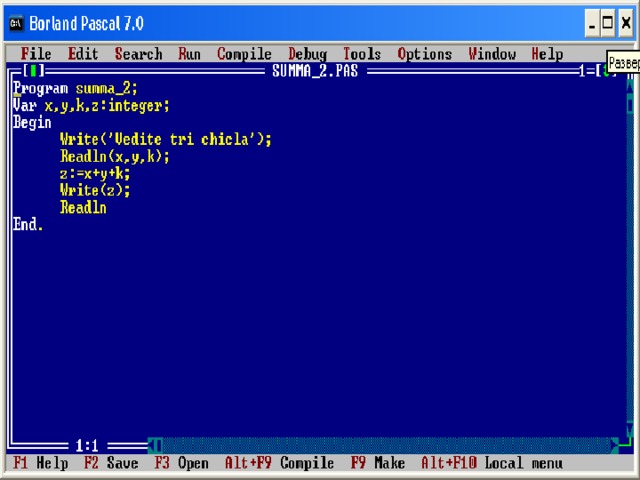The height and width of the screenshot is (480, 640).
Task: Maximize the Borland Pascal 7.0 window
Action: coord(609,23)
